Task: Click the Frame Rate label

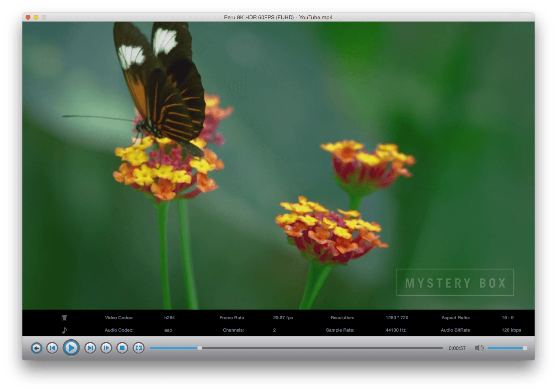Action: (x=232, y=318)
